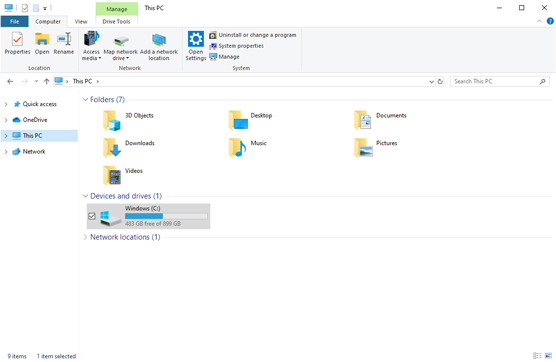
Task: Choose Add a network location
Action: (159, 47)
